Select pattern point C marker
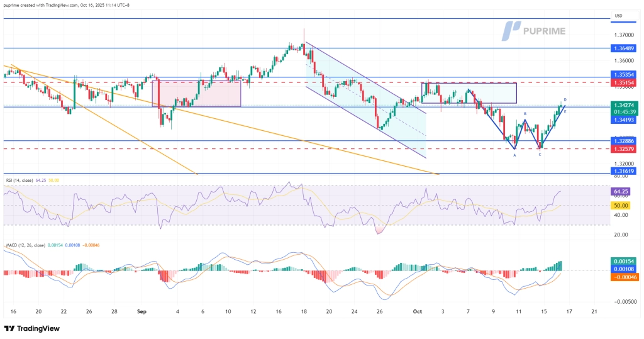Screen dimensions: 644x339 (540, 154)
